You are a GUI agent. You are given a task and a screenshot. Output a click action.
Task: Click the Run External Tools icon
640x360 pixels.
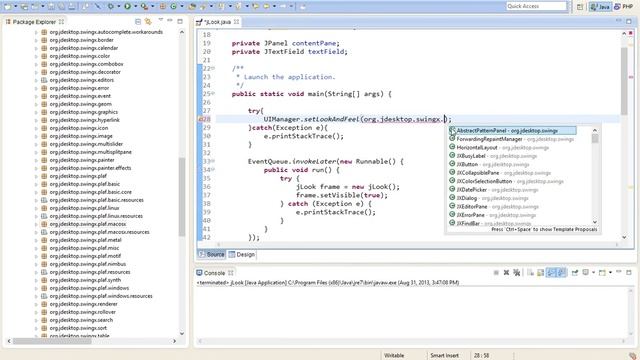tap(144, 7)
